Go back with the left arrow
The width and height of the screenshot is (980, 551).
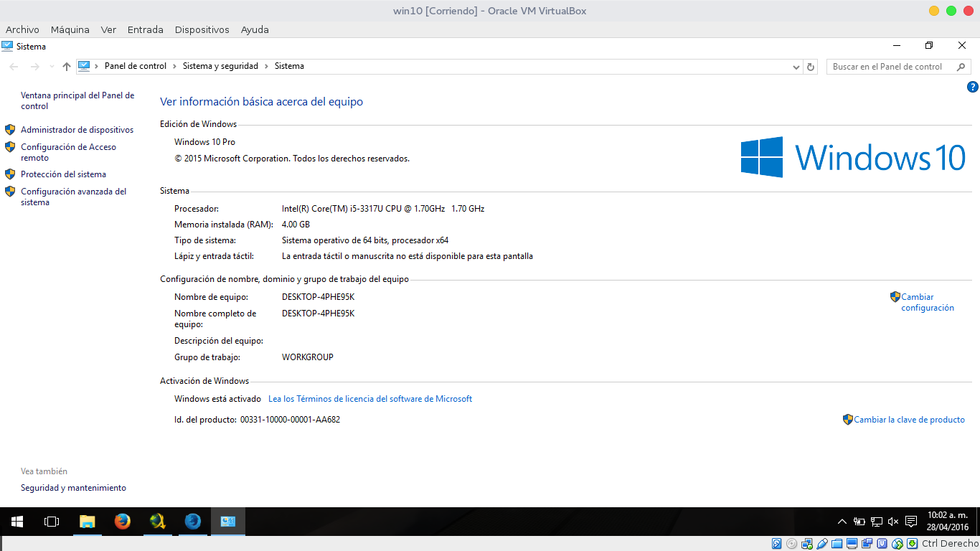coord(14,66)
